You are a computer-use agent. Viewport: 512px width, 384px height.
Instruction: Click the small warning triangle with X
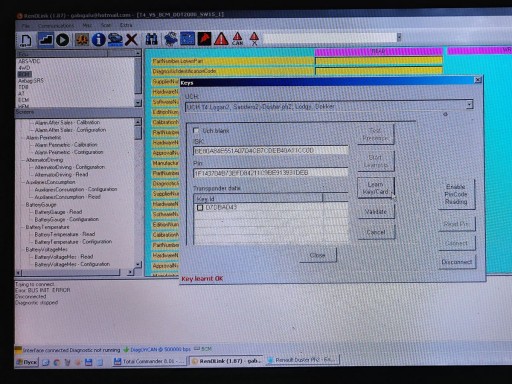point(254,39)
